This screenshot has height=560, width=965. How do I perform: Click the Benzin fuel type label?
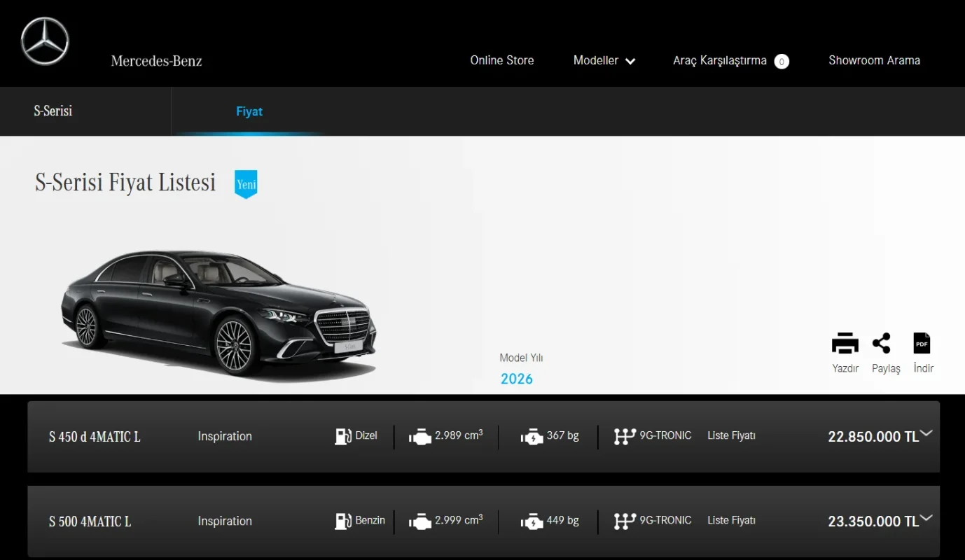click(370, 520)
